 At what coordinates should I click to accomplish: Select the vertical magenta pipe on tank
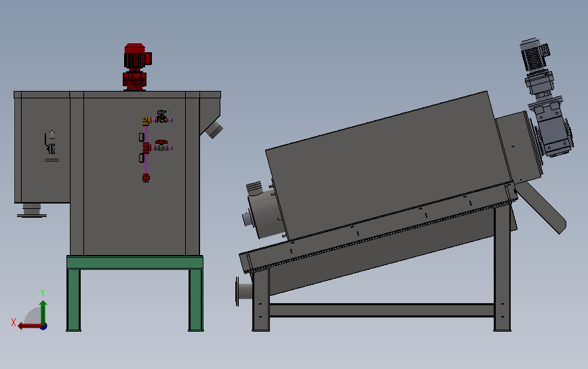tap(146, 150)
